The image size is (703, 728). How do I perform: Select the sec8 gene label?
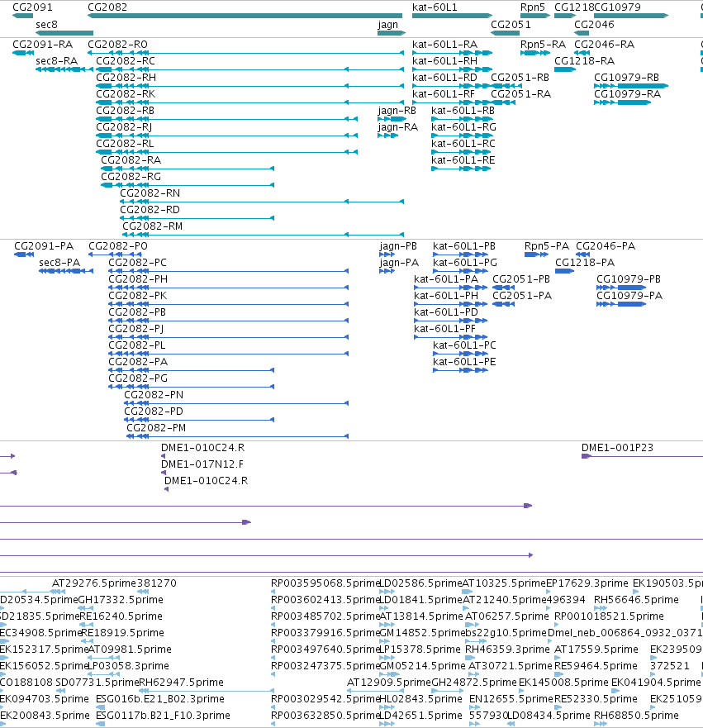[x=46, y=25]
